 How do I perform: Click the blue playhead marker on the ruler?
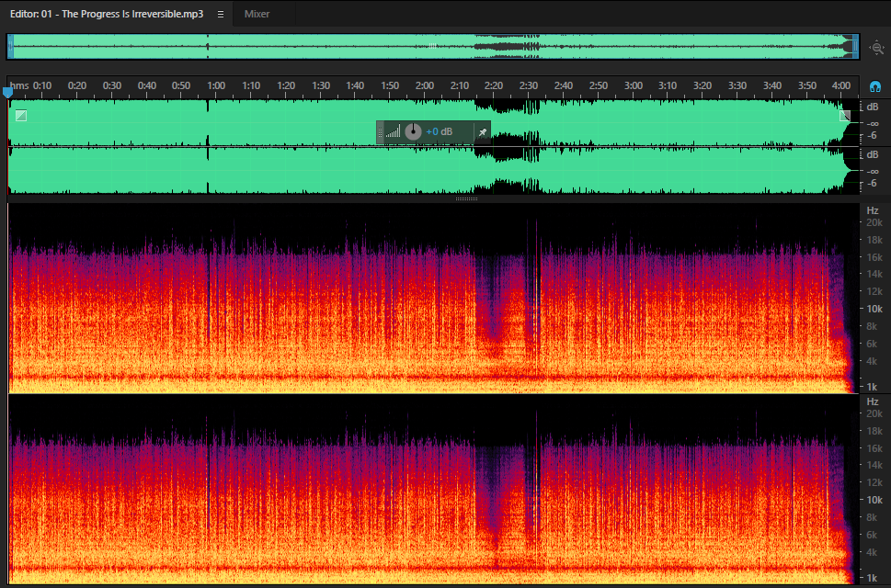pyautogui.click(x=8, y=92)
